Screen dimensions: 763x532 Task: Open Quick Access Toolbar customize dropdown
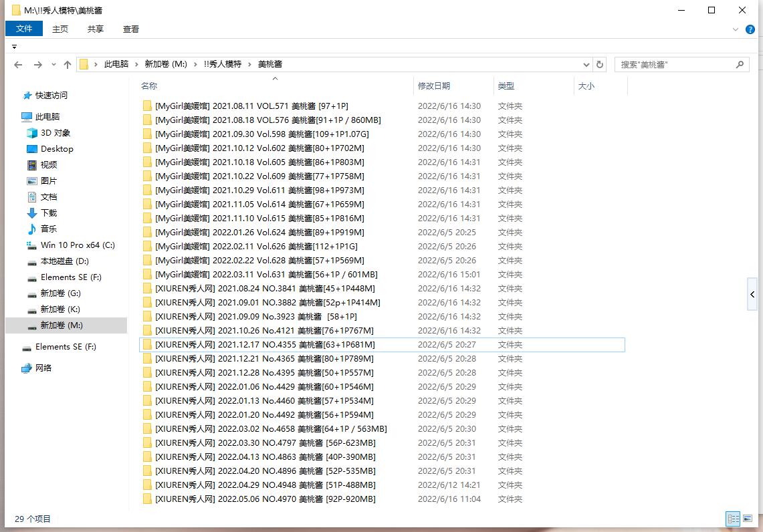14,47
